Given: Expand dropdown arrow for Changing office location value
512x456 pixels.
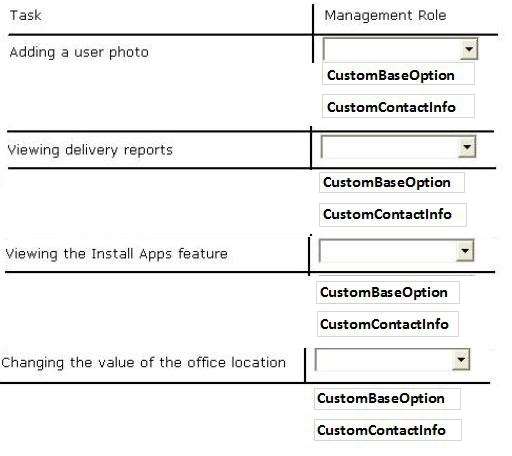Looking at the screenshot, I should click(461, 360).
